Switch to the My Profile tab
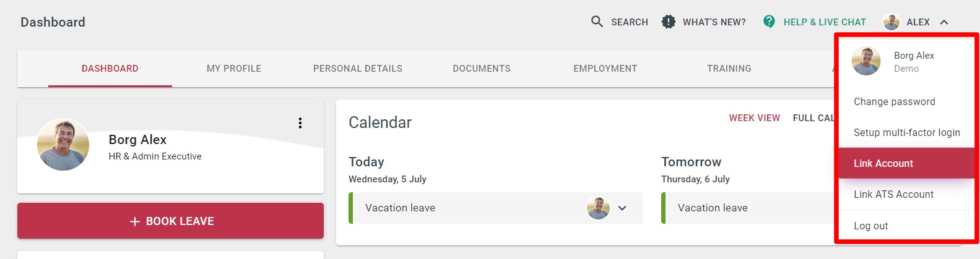980x259 pixels. (234, 69)
